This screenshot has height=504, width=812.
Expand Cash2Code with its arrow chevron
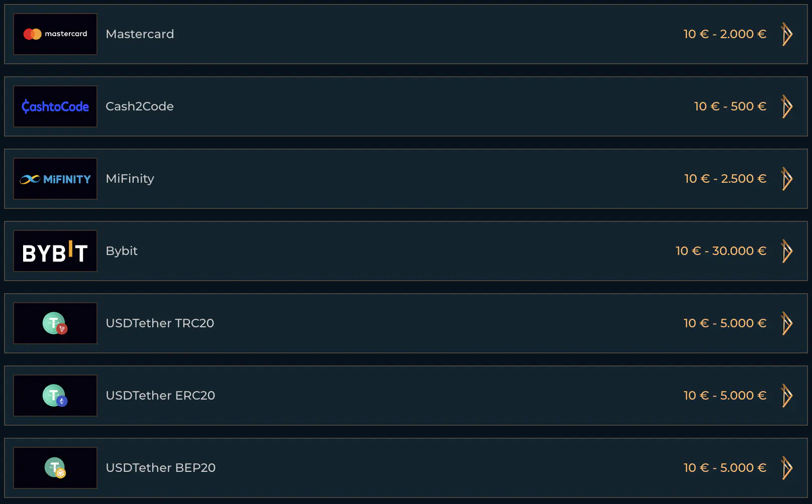point(787,106)
